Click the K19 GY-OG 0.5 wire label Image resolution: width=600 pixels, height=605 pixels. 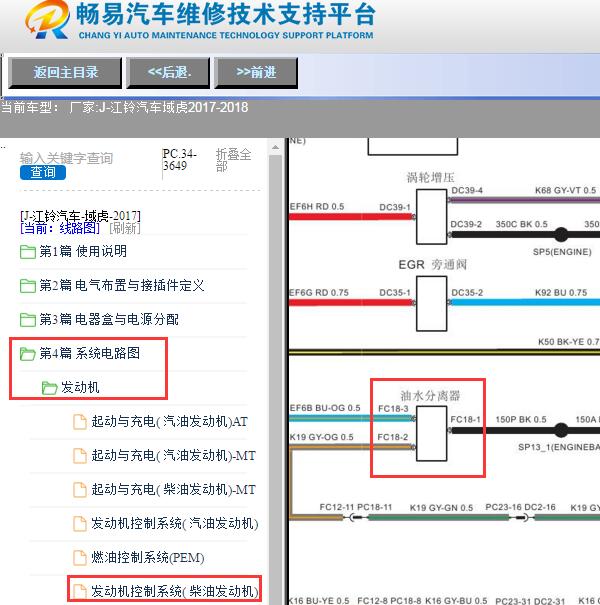(321, 437)
